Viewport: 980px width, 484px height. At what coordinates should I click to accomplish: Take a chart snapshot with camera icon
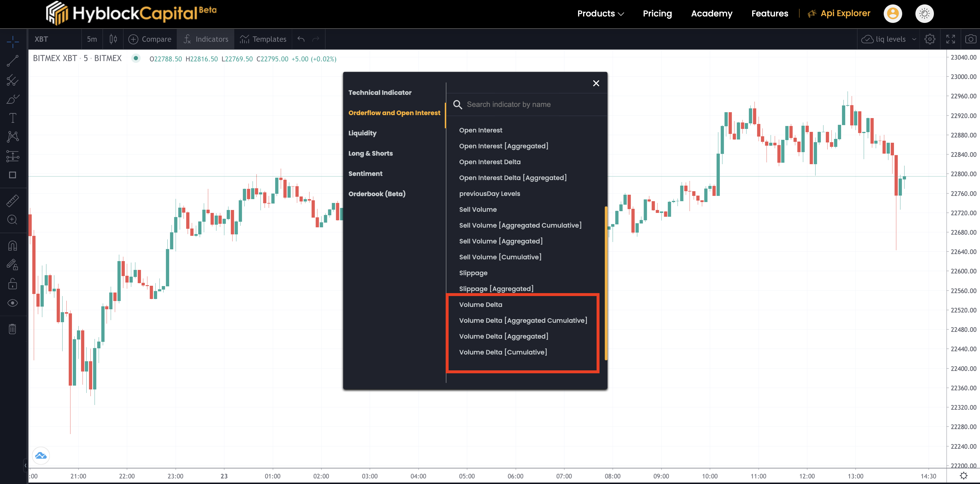point(971,39)
